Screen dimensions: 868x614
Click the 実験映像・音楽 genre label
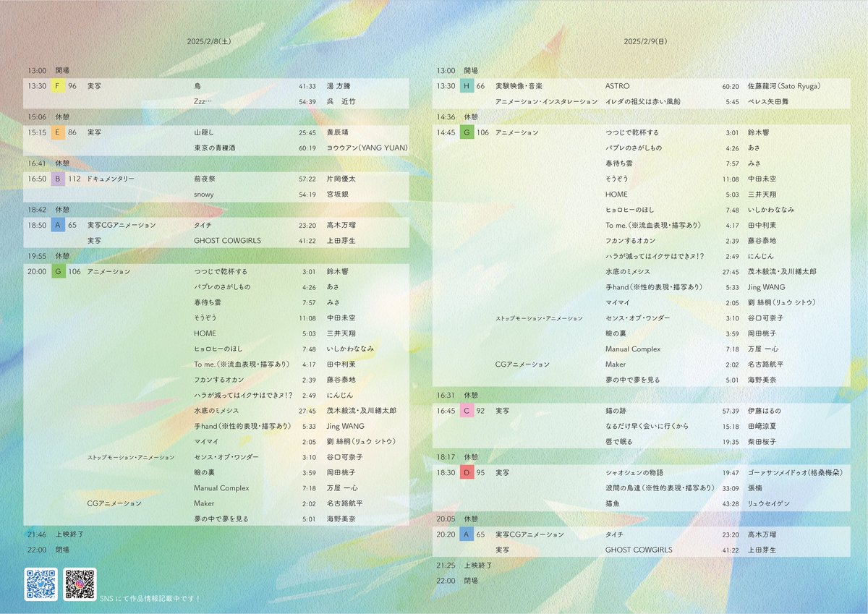tap(519, 86)
